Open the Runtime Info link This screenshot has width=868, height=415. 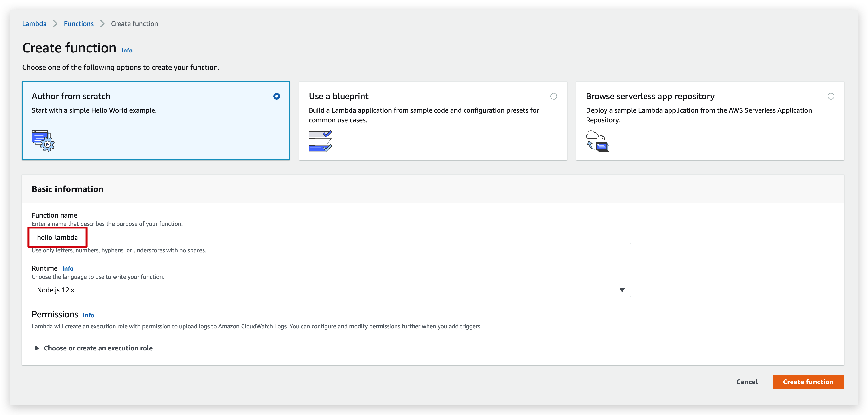[68, 269]
